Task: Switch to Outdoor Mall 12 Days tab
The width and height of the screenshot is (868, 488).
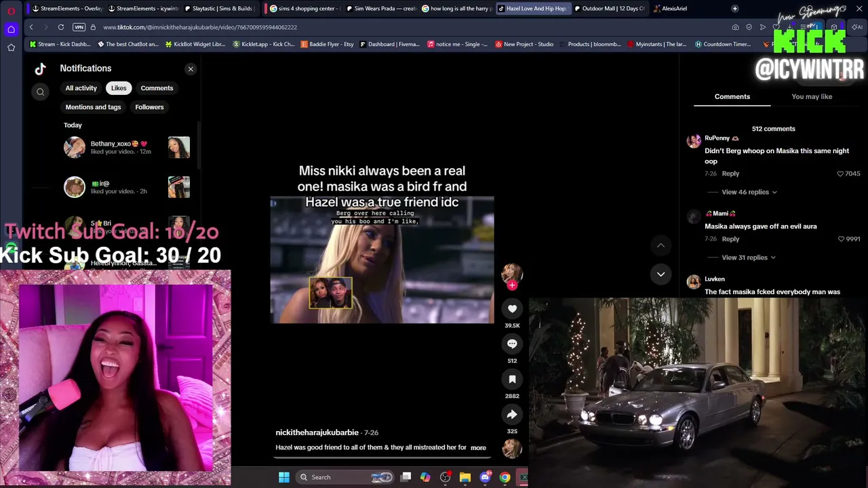Action: tap(608, 9)
